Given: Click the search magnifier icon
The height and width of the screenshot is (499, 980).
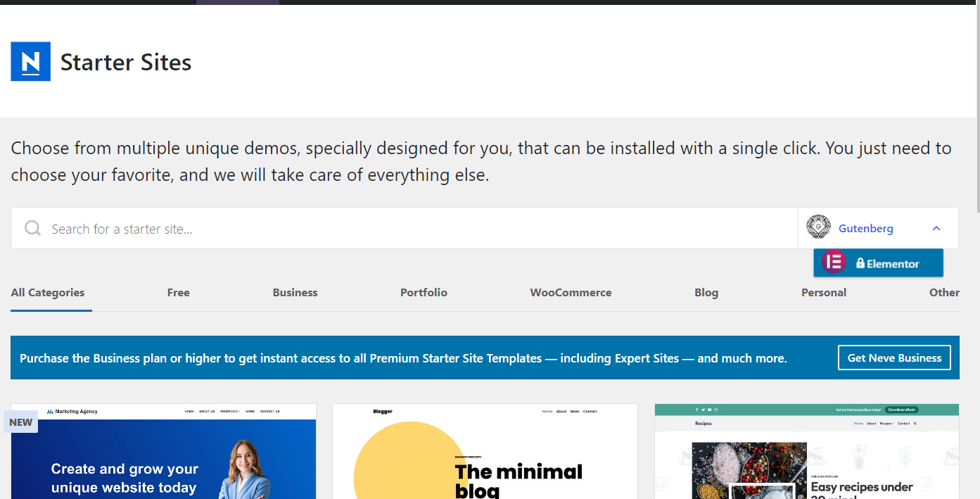Looking at the screenshot, I should (x=32, y=228).
